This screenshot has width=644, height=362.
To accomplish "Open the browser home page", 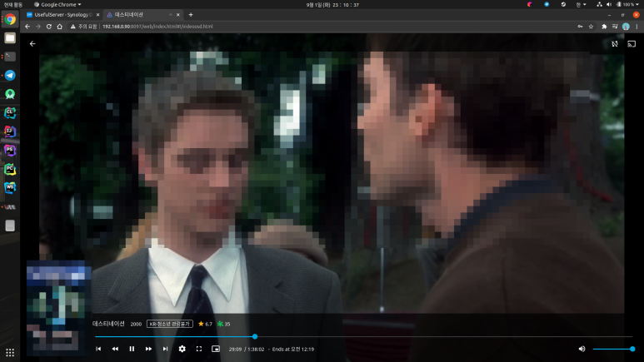I will (x=59, y=27).
